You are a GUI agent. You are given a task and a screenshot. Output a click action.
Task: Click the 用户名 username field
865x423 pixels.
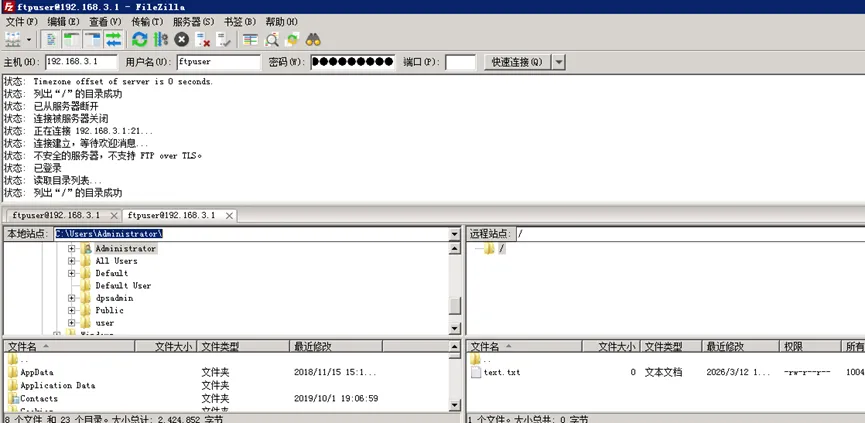coord(219,62)
